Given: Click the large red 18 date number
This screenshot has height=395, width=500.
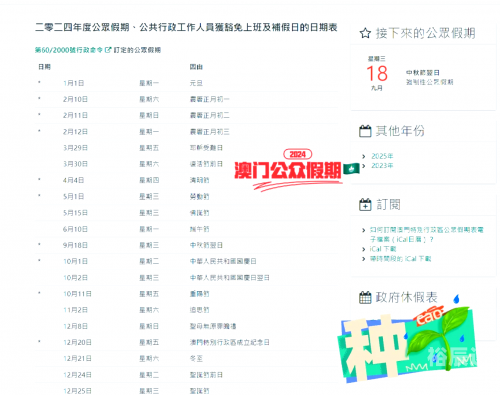Looking at the screenshot, I should click(x=377, y=74).
